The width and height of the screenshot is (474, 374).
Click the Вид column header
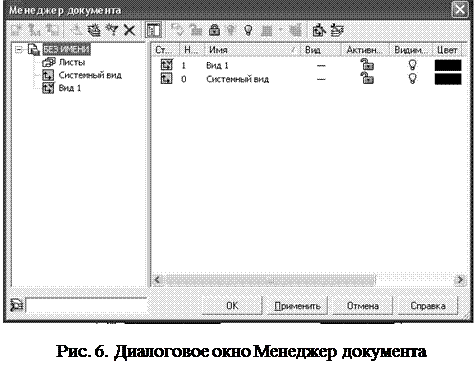[x=321, y=50]
